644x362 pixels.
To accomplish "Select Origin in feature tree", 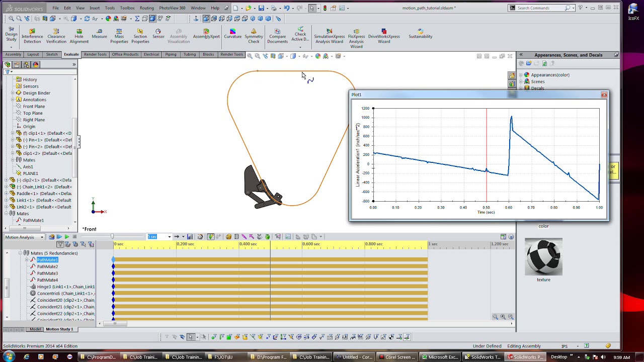I will (x=29, y=127).
